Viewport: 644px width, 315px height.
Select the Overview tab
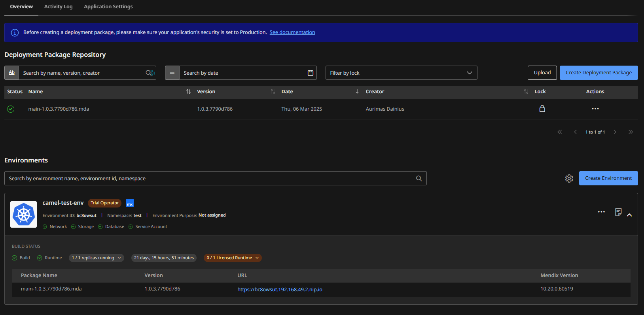tap(21, 7)
